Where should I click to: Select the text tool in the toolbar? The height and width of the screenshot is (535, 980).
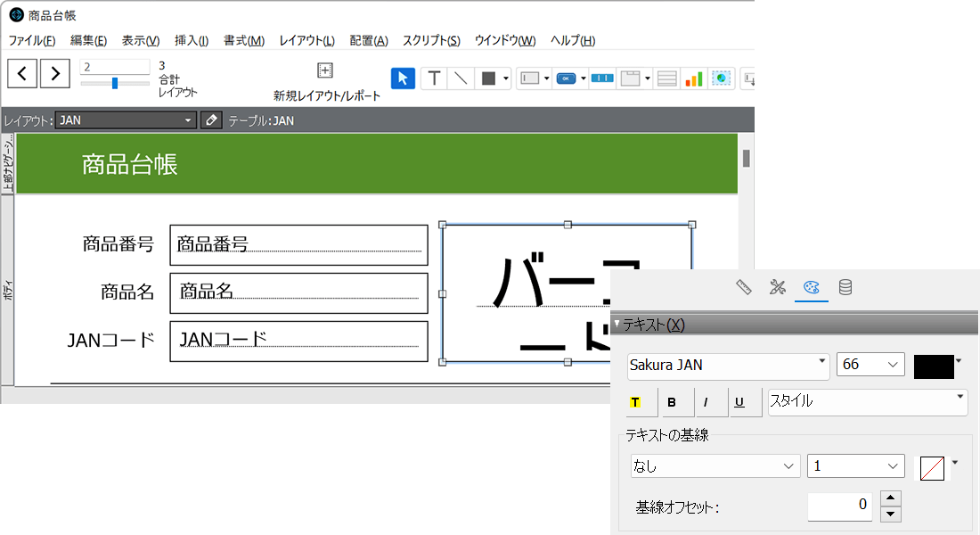pos(433,78)
